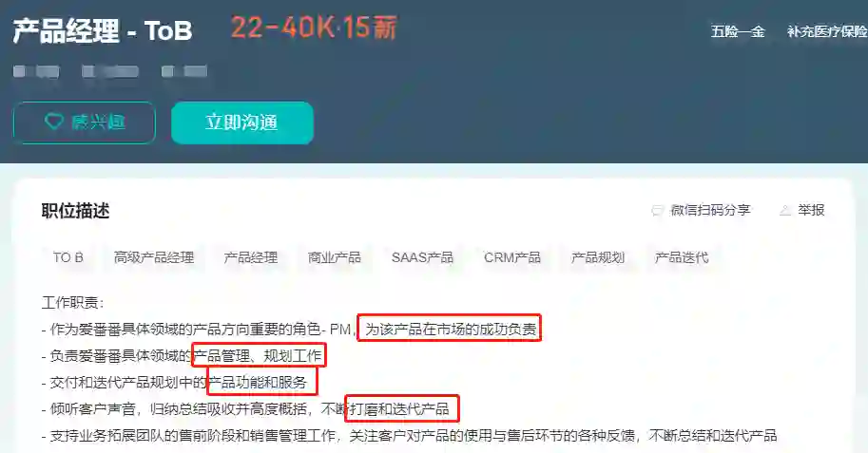Click the job title 产品经理 - ToB
Image resolution: width=868 pixels, height=453 pixels.
tap(103, 30)
